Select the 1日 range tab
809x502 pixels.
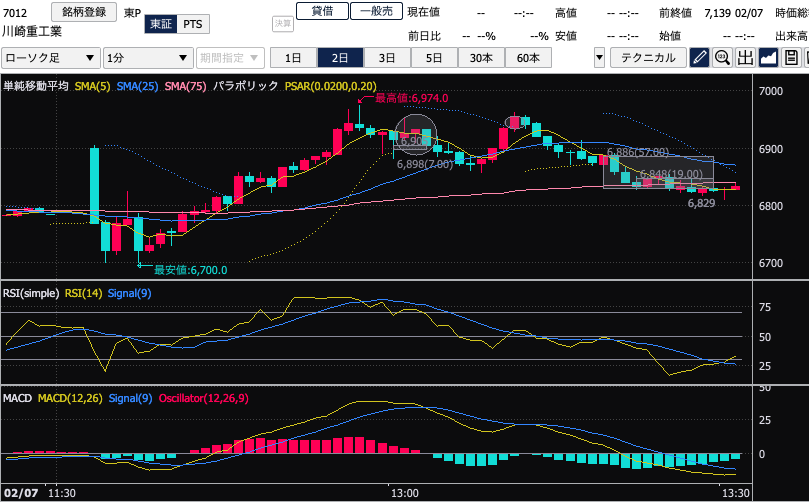coord(294,58)
